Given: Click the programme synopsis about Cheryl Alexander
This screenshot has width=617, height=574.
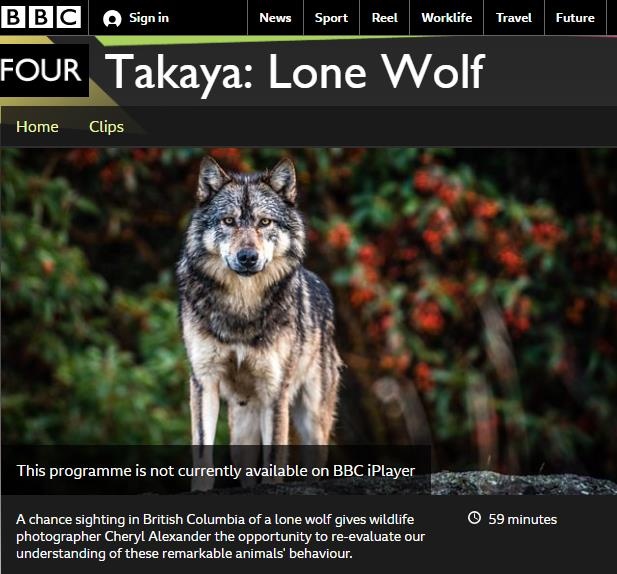Looking at the screenshot, I should [220, 536].
